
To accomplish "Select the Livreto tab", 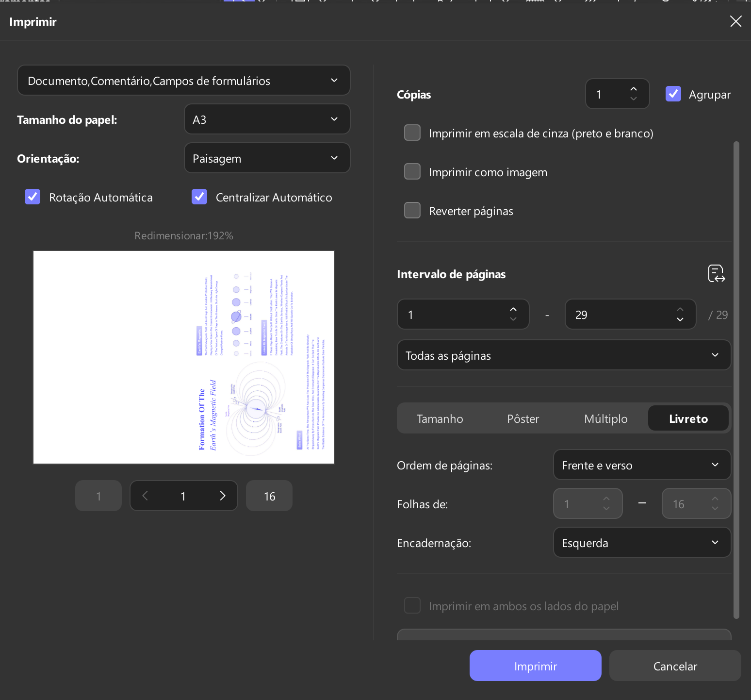I will tap(688, 418).
